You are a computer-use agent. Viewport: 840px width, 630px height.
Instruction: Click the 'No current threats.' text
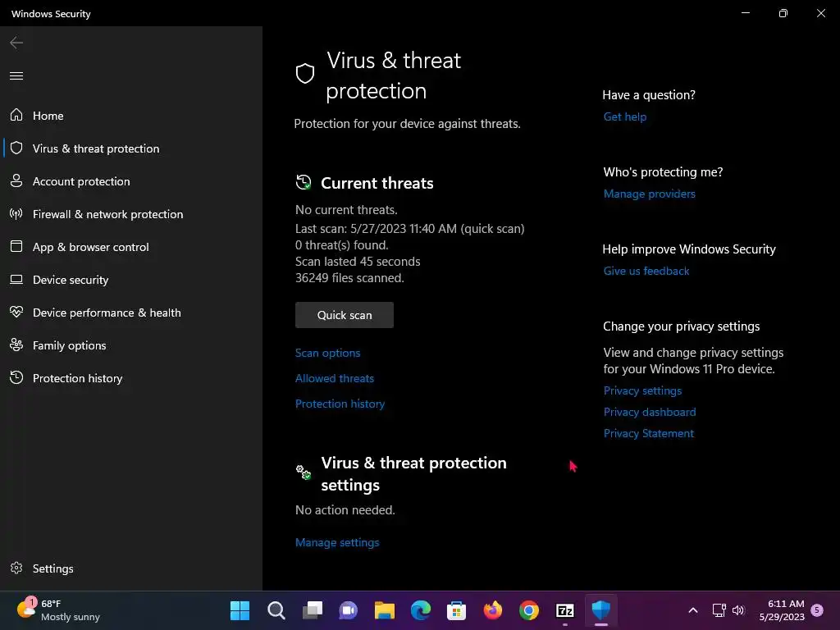point(346,209)
